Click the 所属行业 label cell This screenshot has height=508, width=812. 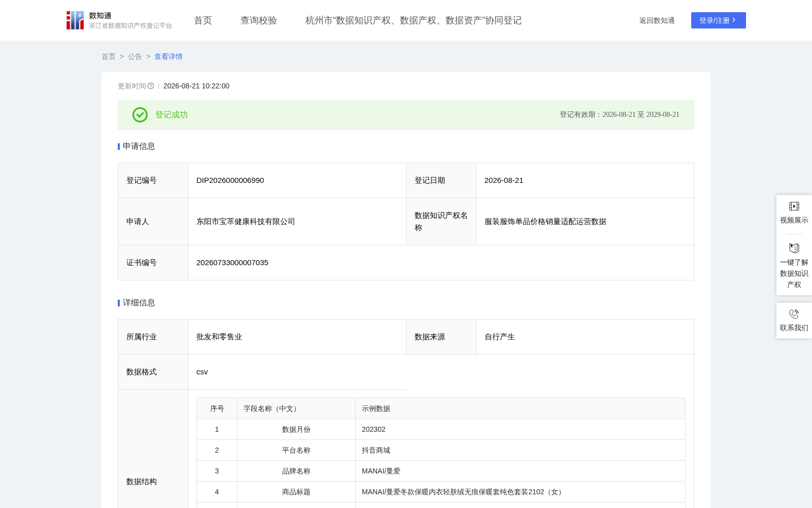tap(153, 337)
